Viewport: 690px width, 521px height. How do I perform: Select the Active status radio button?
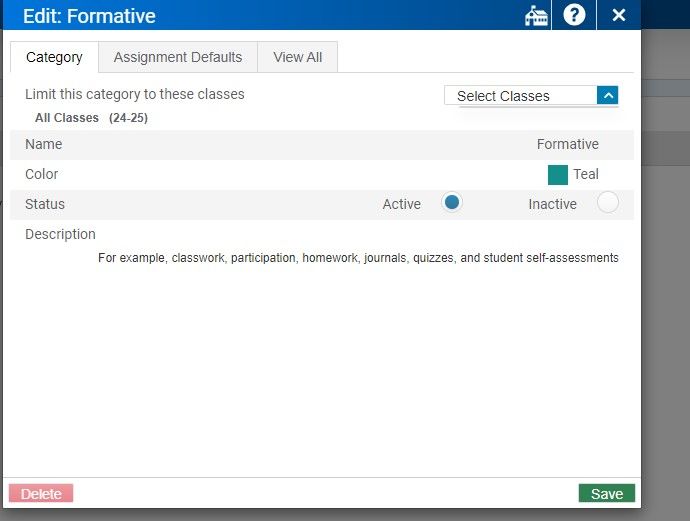tap(452, 202)
